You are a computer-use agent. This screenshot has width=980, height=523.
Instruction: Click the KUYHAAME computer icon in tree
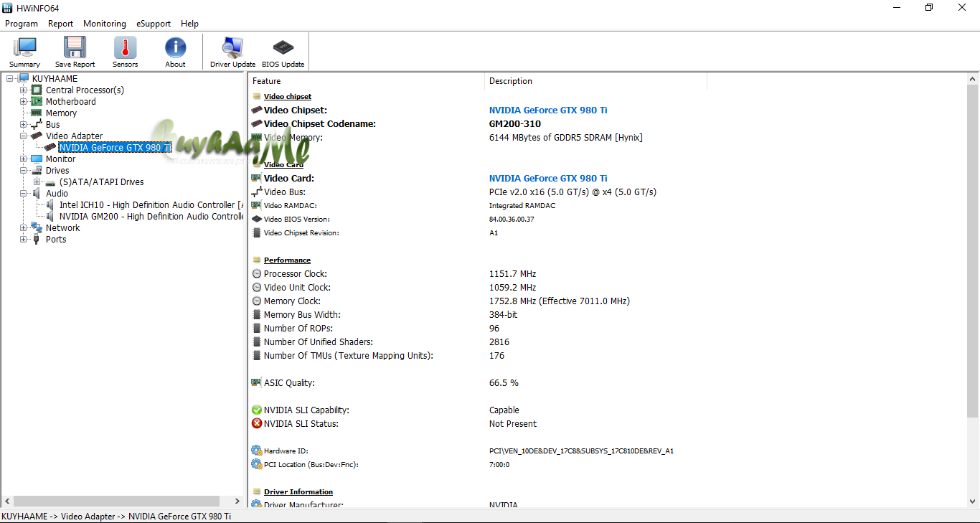(23, 78)
